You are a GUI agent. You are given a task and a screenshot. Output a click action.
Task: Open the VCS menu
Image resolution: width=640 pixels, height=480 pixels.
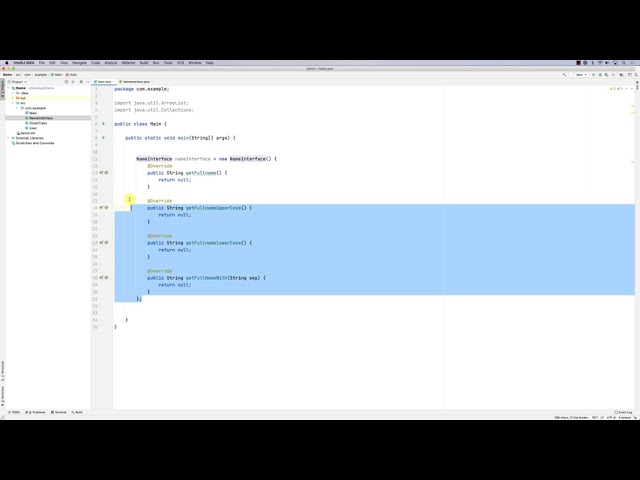point(180,63)
